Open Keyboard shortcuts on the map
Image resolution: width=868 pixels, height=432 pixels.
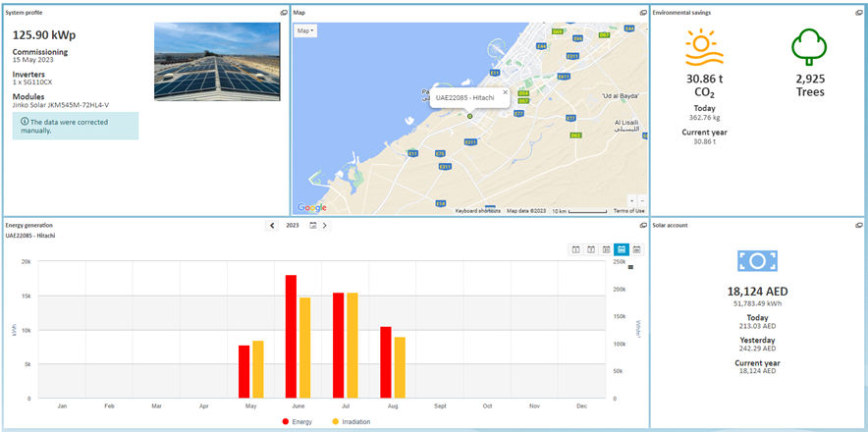478,211
